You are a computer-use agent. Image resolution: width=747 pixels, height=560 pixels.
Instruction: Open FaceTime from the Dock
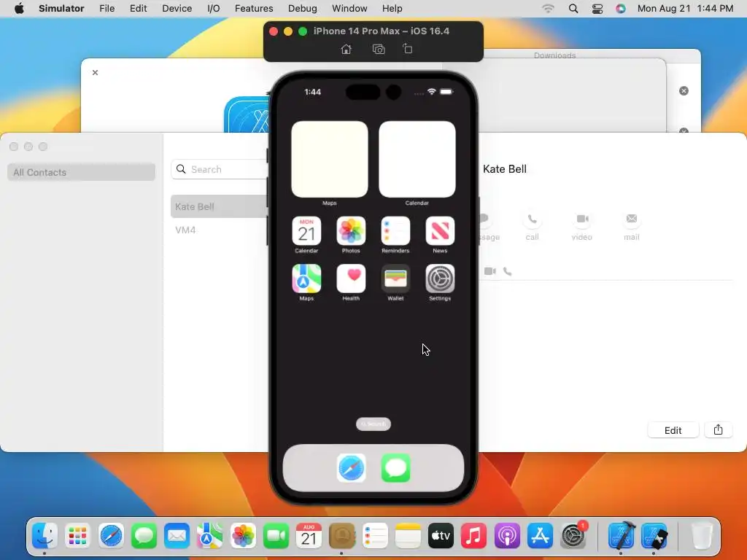(x=276, y=536)
